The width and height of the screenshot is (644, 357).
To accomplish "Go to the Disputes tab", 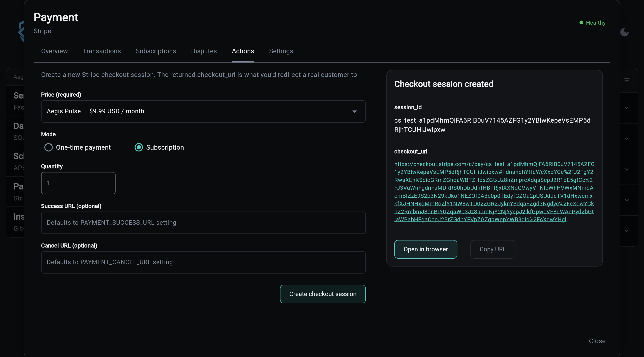I will coord(204,51).
